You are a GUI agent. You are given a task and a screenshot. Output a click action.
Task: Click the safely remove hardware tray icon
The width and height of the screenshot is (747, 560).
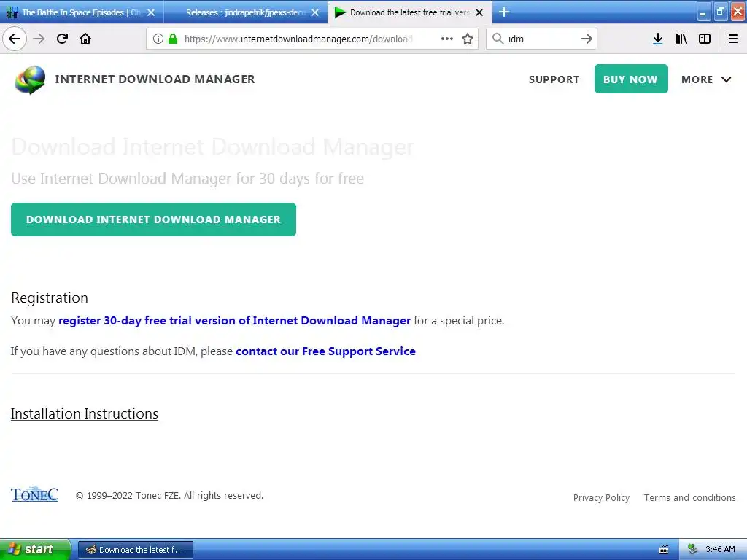(693, 550)
